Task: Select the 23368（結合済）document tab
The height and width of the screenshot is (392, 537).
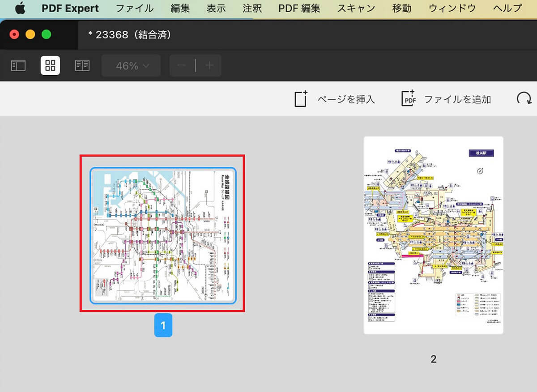Action: [130, 34]
